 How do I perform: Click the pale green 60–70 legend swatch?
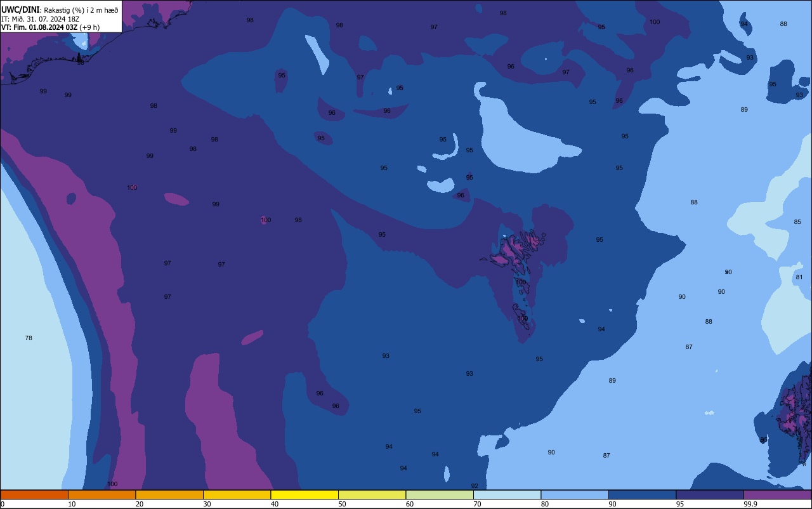pyautogui.click(x=440, y=494)
